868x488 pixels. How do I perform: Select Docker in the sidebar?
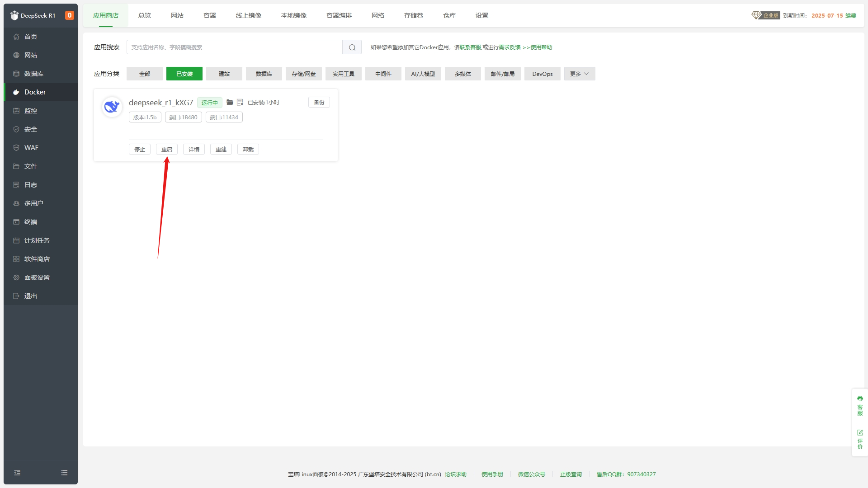click(x=41, y=92)
